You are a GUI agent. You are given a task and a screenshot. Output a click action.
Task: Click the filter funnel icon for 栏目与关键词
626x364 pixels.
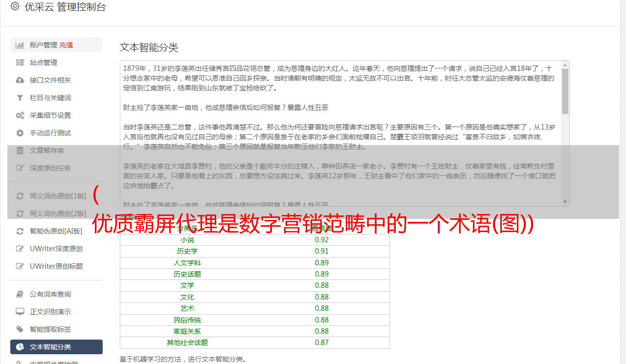[20, 98]
